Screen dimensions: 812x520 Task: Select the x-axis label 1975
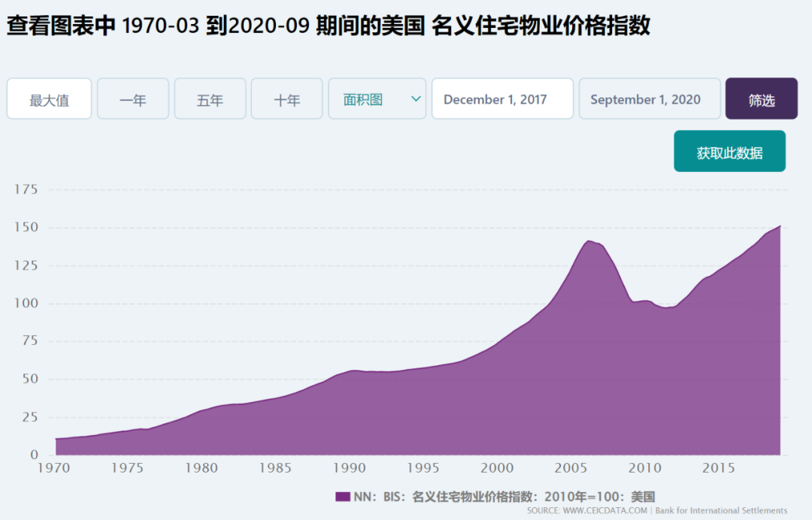tap(127, 468)
